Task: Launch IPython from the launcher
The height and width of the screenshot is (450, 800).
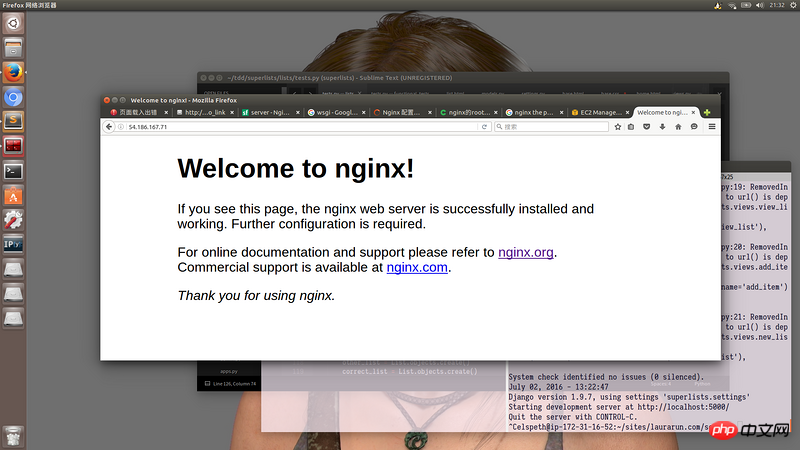Action: click(x=13, y=244)
